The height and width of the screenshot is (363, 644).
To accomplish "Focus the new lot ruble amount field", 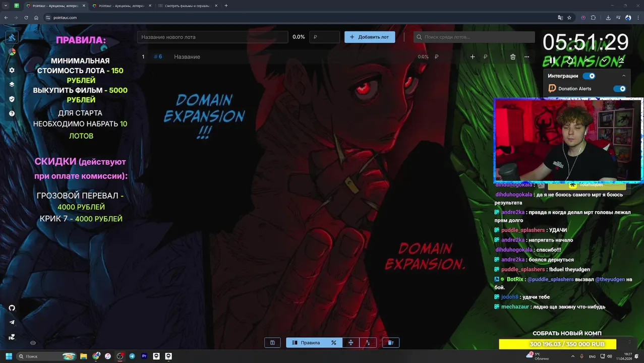I will coord(324,37).
